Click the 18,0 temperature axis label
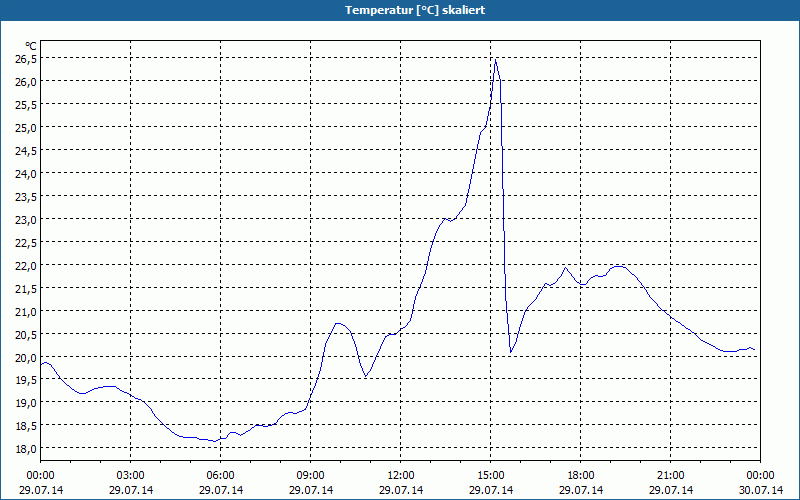The width and height of the screenshot is (800, 500). [x=26, y=448]
